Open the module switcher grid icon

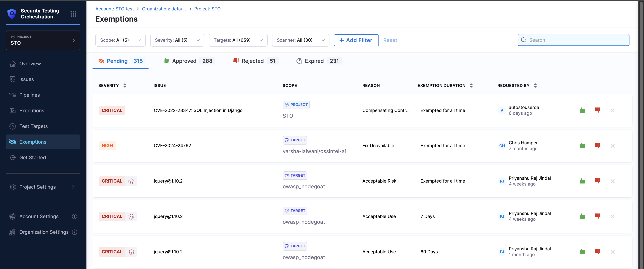(x=73, y=14)
